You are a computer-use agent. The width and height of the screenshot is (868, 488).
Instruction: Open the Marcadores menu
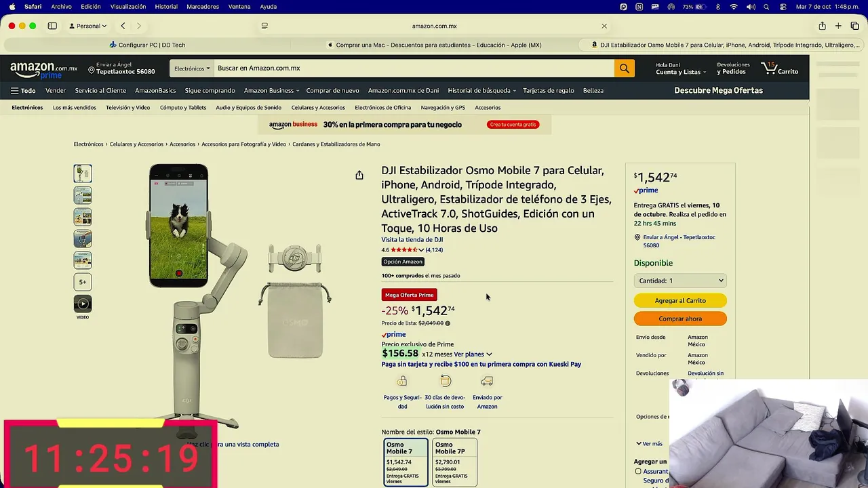203,7
